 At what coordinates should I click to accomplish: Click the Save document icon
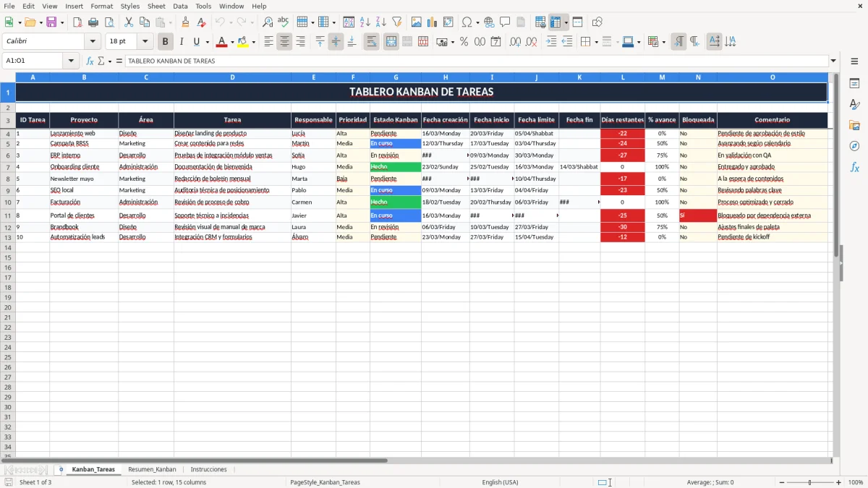click(51, 22)
